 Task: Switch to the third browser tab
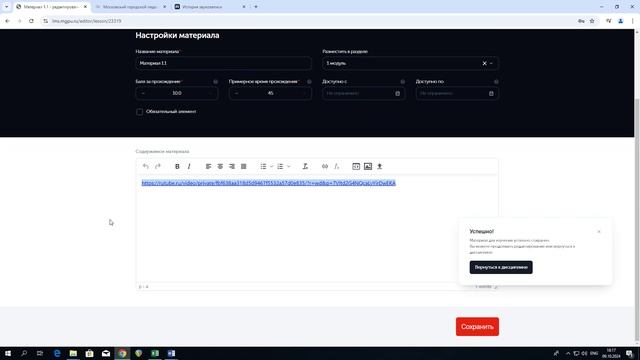coord(210,7)
